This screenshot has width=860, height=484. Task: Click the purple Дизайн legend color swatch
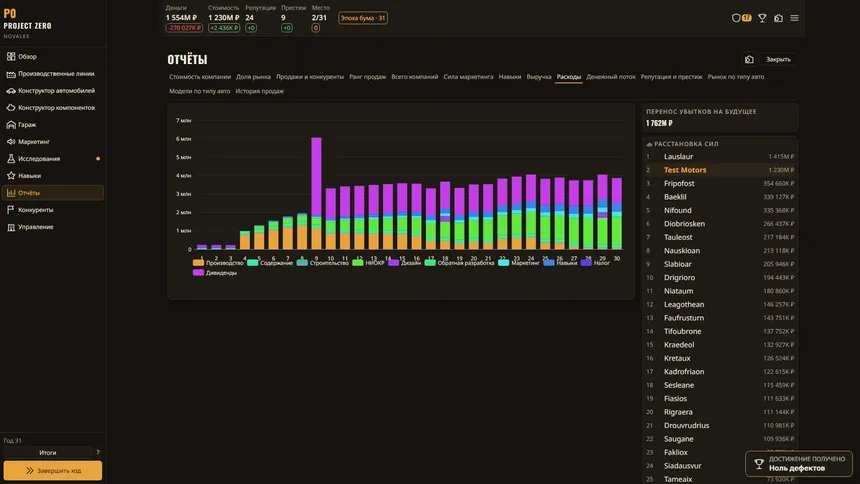coord(393,263)
